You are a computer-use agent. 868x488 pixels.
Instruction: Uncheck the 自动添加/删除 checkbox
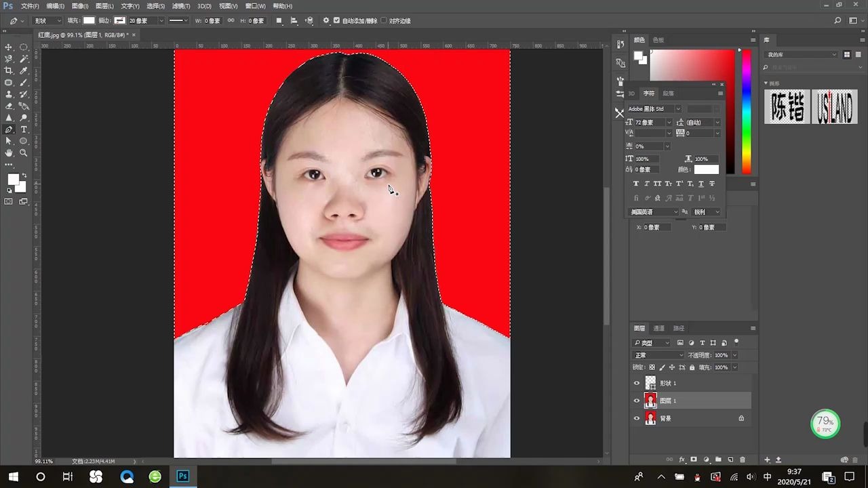pyautogui.click(x=337, y=20)
